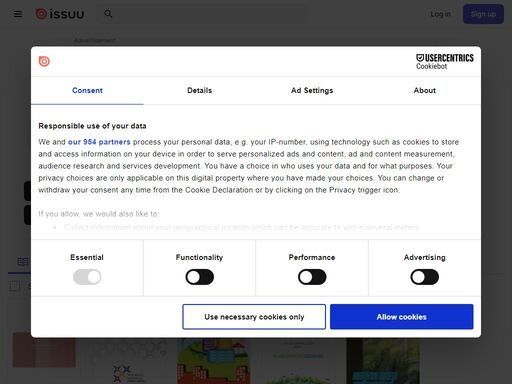
Task: Click the Issuu logo in header
Action: click(x=60, y=14)
